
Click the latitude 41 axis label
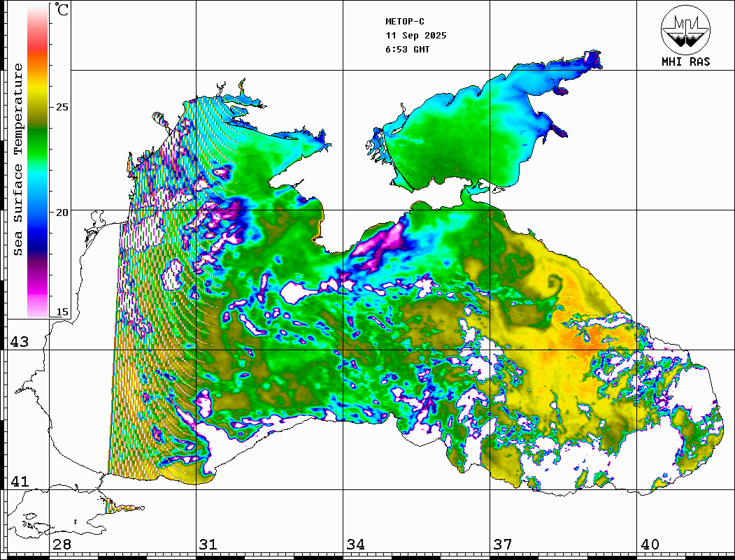point(19,482)
